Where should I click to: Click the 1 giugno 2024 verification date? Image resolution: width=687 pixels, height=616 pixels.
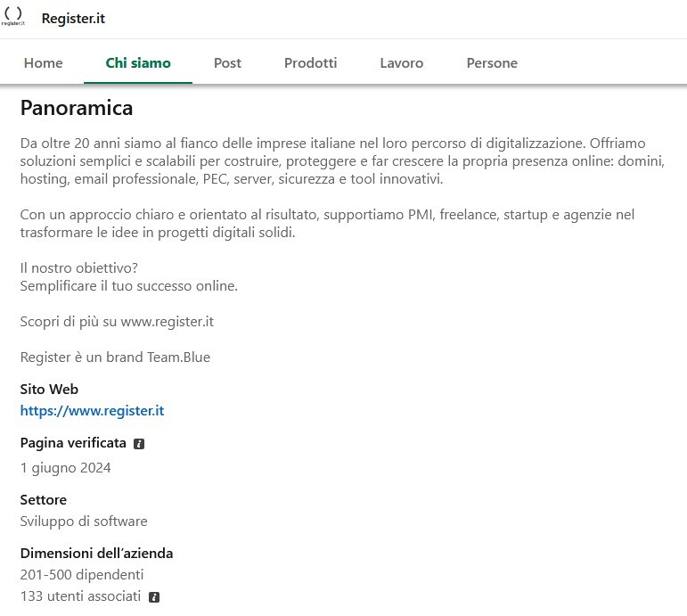click(x=65, y=468)
